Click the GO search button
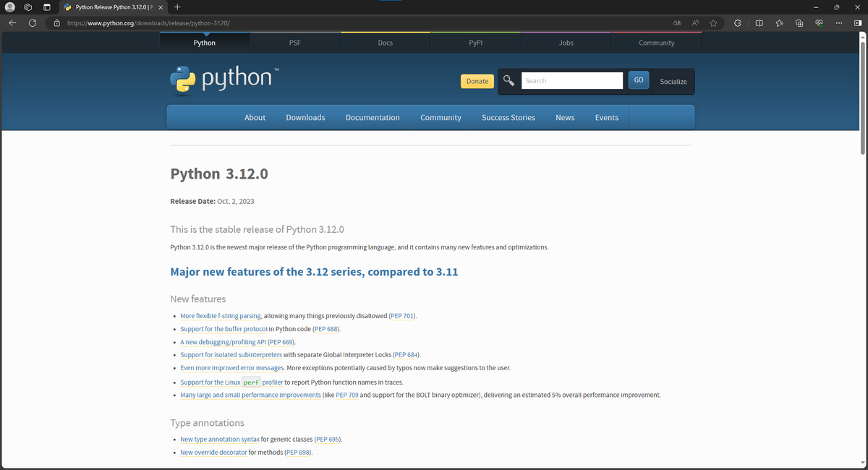The width and height of the screenshot is (868, 470). 639,80
